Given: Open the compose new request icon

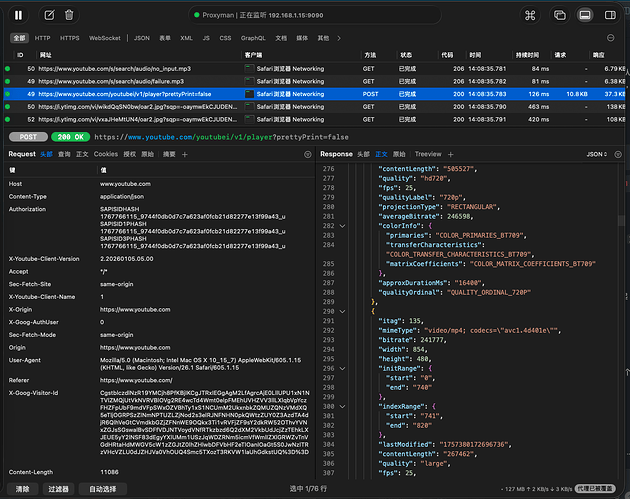Looking at the screenshot, I should click(x=49, y=15).
